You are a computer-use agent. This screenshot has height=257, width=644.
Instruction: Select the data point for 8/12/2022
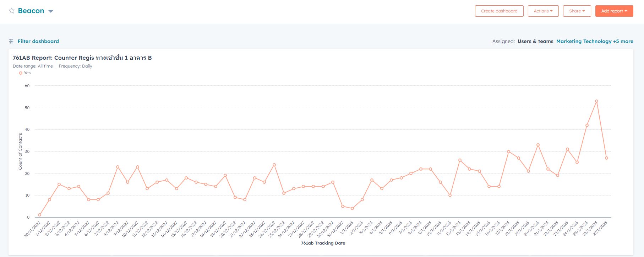(x=118, y=167)
